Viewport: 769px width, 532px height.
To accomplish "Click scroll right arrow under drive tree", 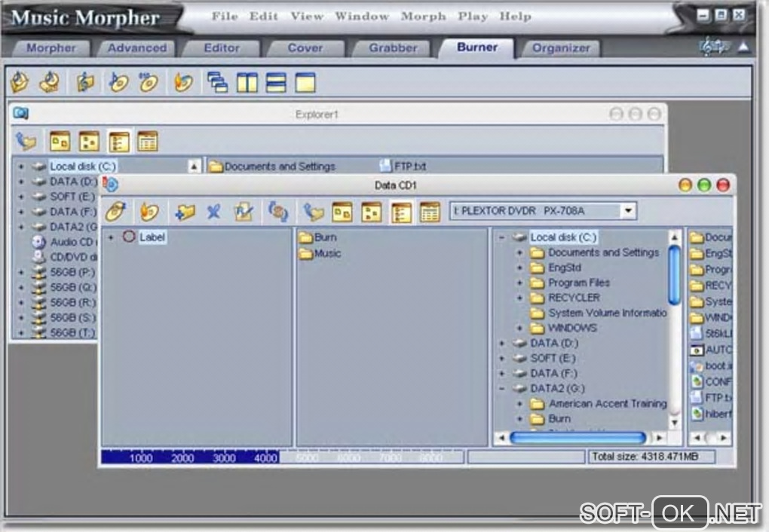I will pyautogui.click(x=660, y=437).
